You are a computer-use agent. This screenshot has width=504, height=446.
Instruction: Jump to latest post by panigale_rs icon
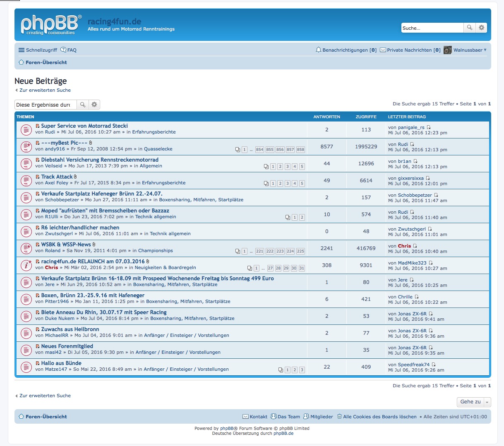[429, 127]
